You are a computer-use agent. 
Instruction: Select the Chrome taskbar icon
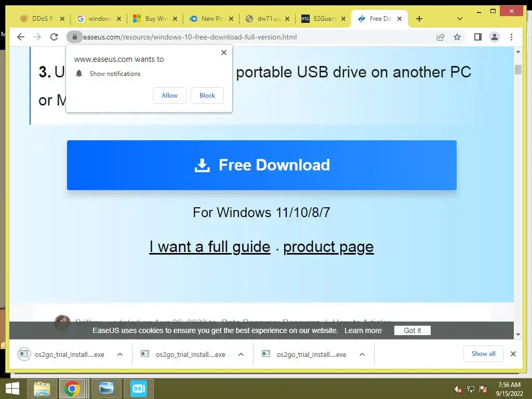[72, 389]
